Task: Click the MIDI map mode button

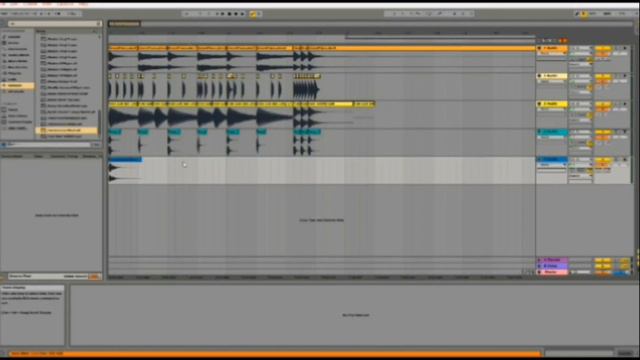Action: [x=607, y=14]
